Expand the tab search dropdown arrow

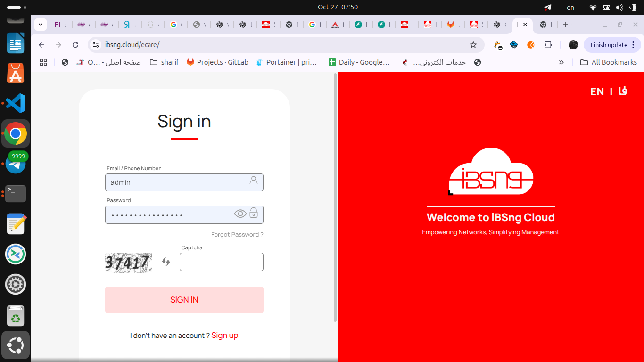pos(41,25)
